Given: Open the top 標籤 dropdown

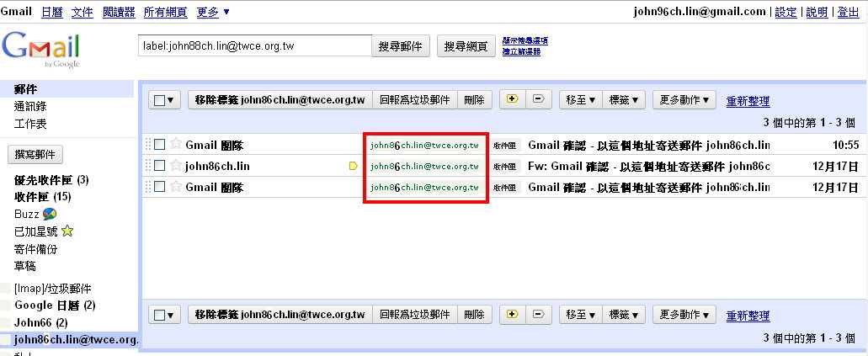Looking at the screenshot, I should pyautogui.click(x=623, y=100).
